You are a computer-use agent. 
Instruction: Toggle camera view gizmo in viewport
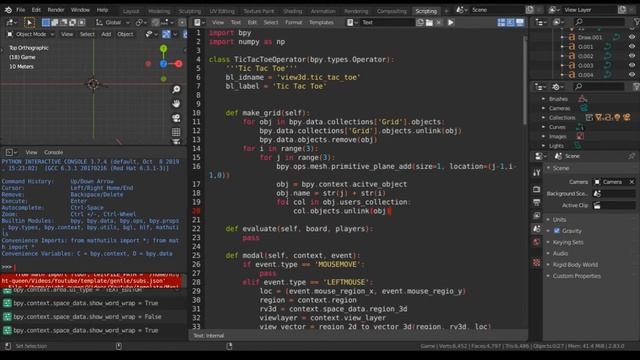(176, 118)
